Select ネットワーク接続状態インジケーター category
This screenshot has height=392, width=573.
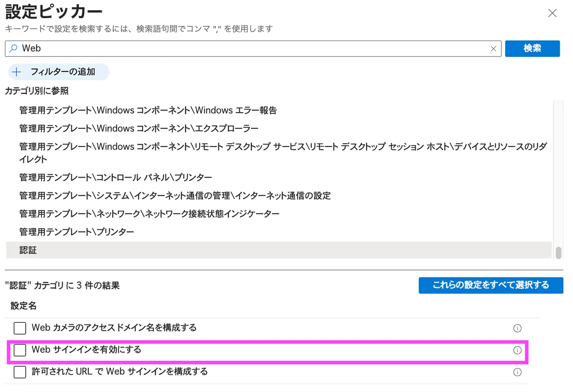coord(149,213)
